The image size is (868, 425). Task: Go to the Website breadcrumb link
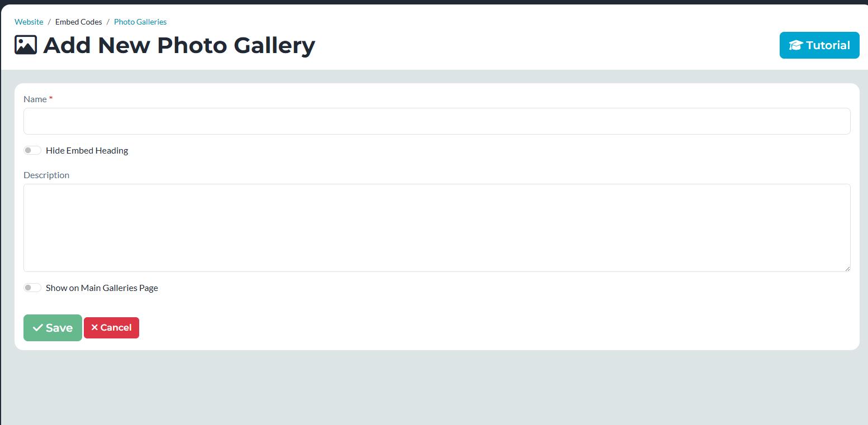tap(29, 22)
